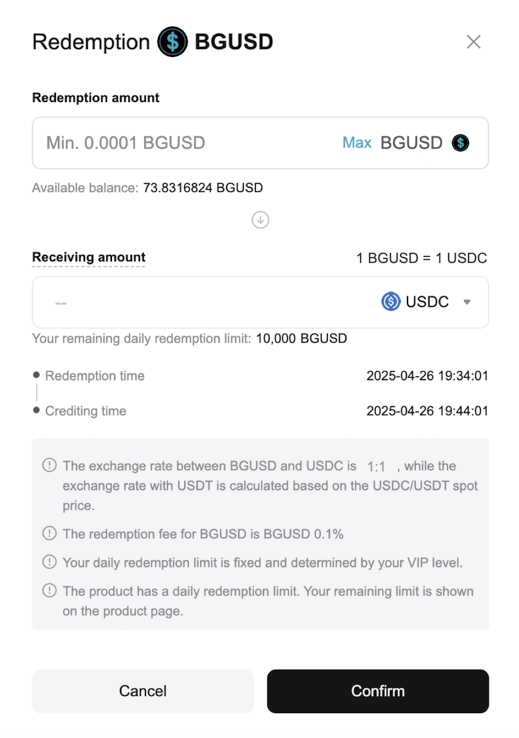The height and width of the screenshot is (738, 519).
Task: Click the BGUSD coin icon in header
Action: tap(172, 42)
